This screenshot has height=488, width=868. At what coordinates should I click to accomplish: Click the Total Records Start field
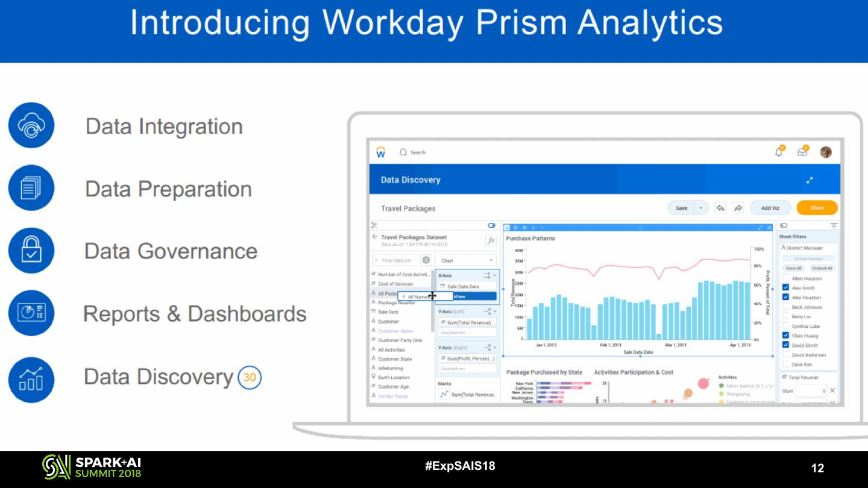(811, 391)
